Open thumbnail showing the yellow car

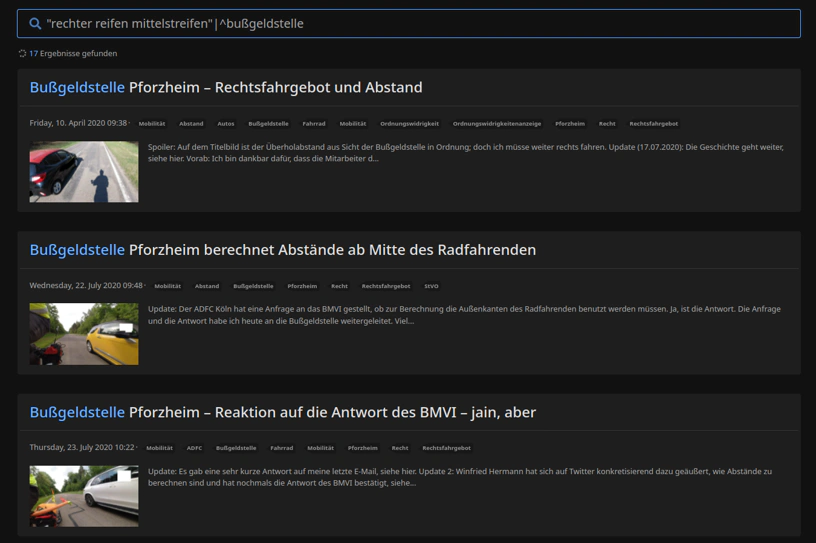tap(84, 334)
